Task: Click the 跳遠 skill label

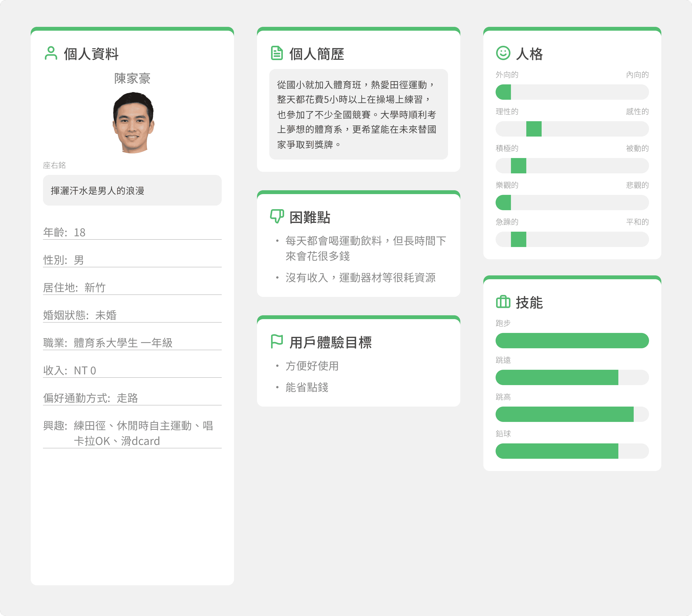Action: point(503,360)
